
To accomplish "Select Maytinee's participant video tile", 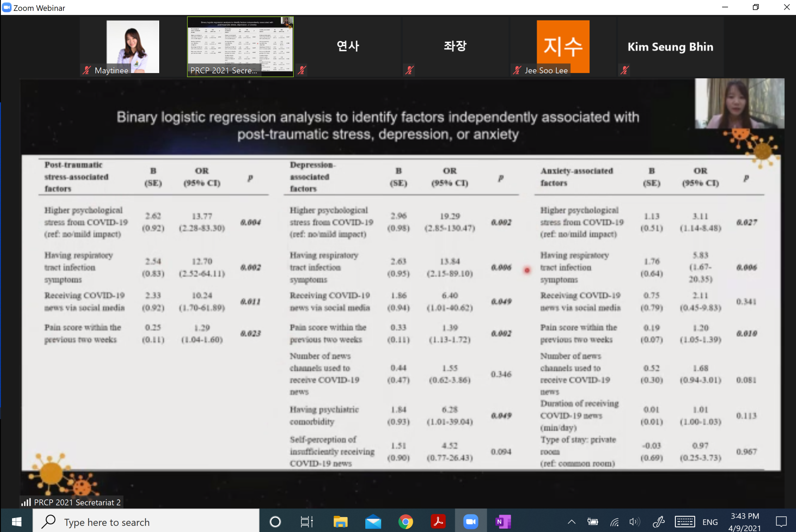I will (x=133, y=46).
